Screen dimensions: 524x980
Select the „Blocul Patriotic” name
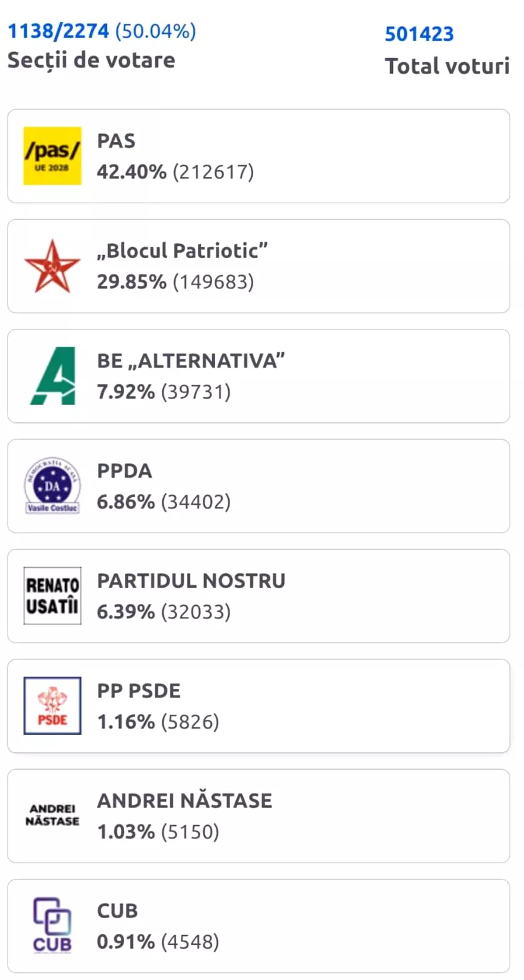pyautogui.click(x=182, y=251)
